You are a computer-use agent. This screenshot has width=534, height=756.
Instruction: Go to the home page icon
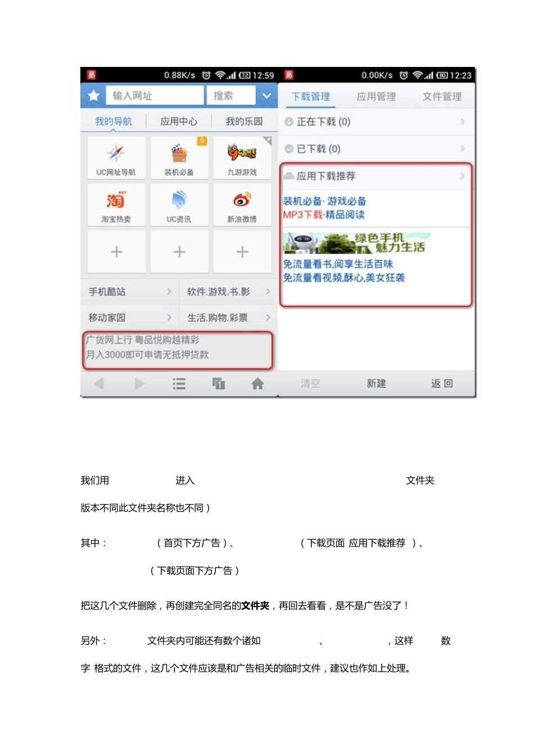coord(257,384)
